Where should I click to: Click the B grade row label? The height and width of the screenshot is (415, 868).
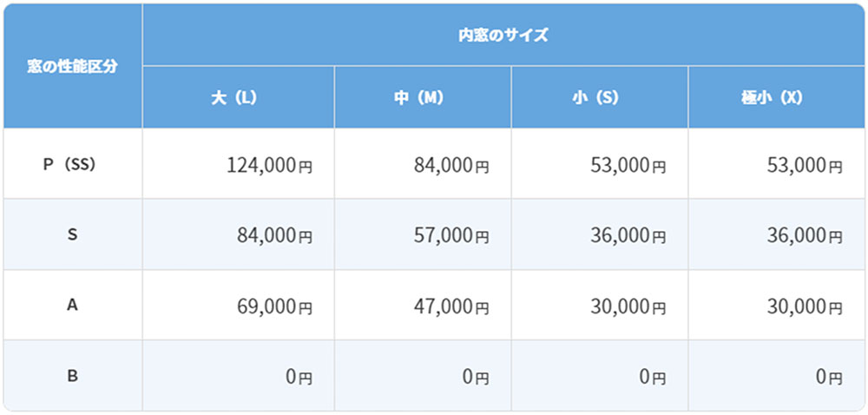(72, 376)
